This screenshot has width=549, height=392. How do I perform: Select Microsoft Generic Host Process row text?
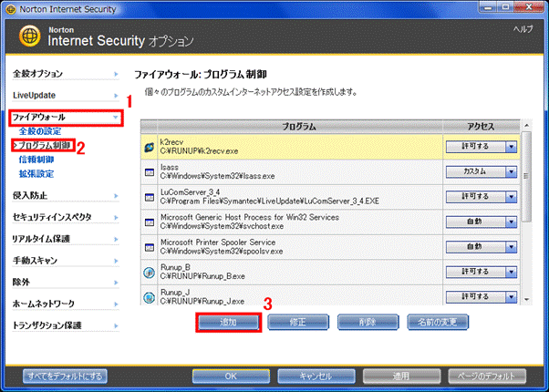249,222
